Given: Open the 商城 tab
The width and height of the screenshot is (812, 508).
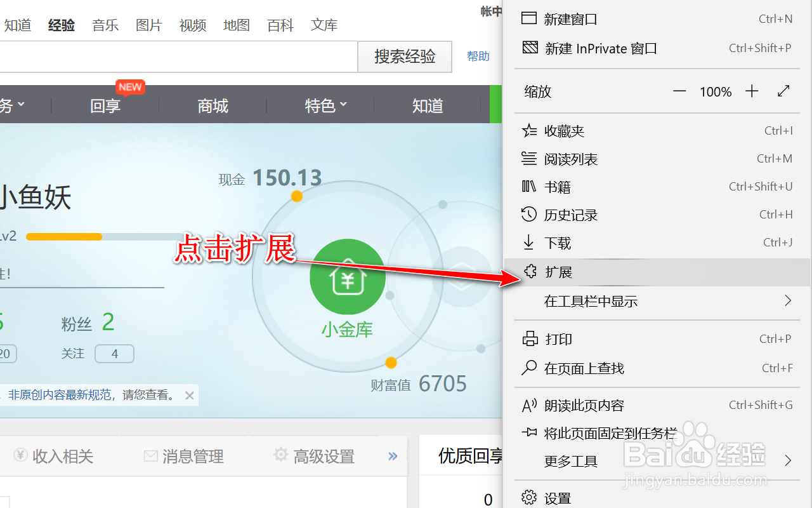Looking at the screenshot, I should pos(213,105).
